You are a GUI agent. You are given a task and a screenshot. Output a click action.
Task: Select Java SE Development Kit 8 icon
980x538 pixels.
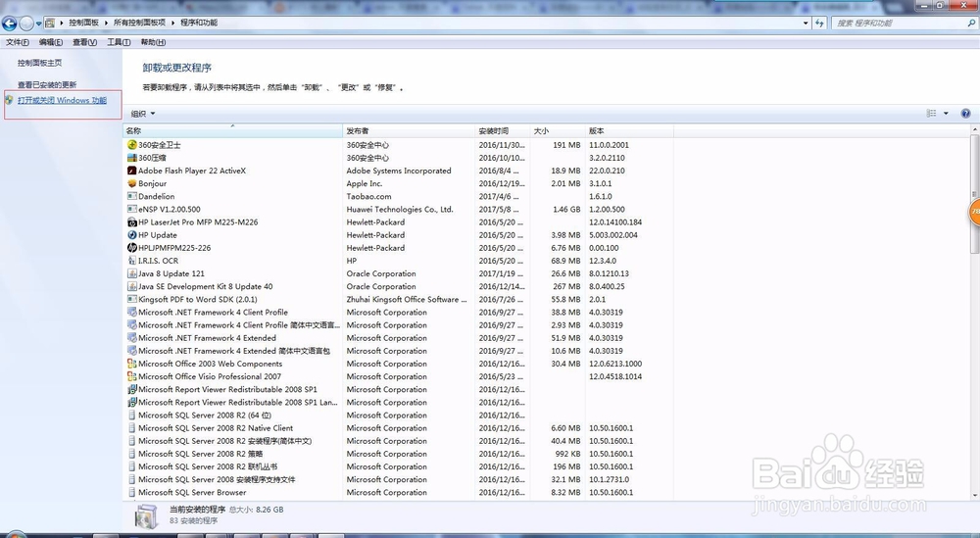point(132,286)
